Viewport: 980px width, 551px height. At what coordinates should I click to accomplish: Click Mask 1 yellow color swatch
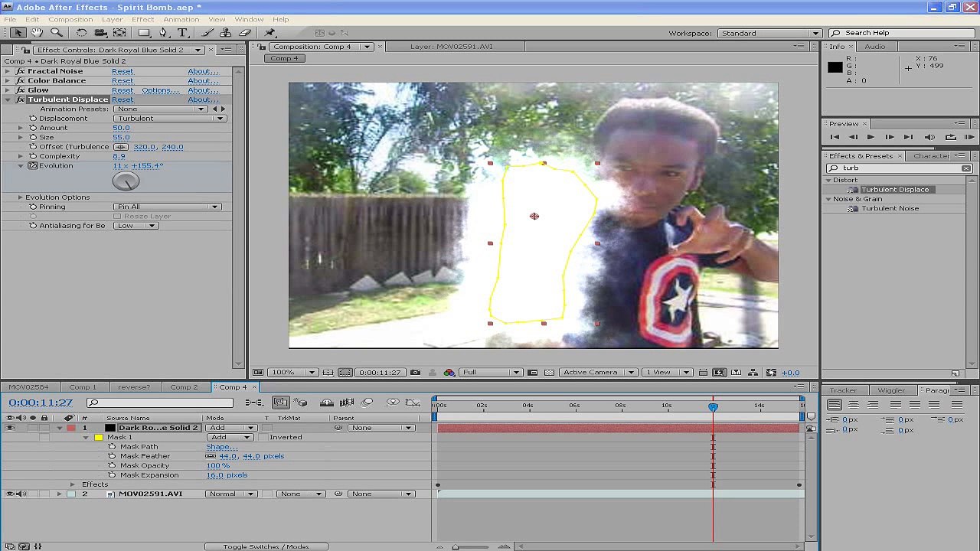(x=99, y=438)
